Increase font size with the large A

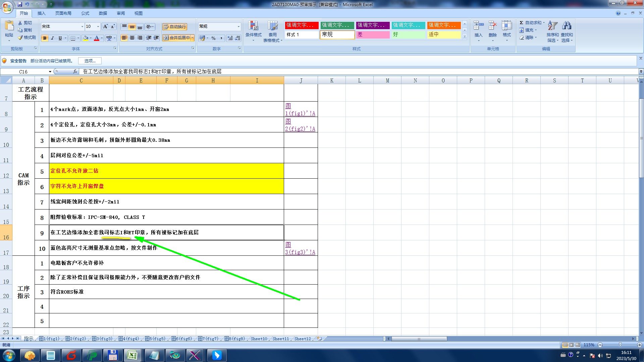click(105, 26)
